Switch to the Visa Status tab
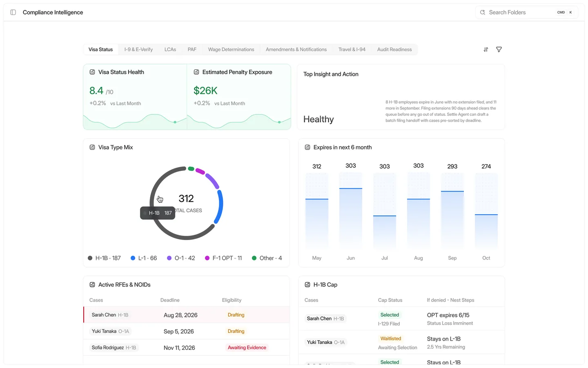The width and height of the screenshot is (588, 368). click(100, 49)
